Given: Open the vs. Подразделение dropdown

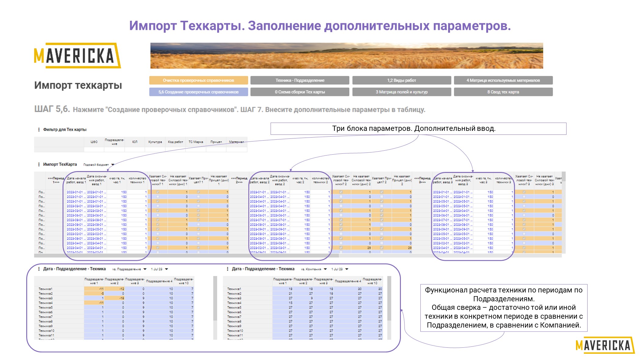Looking at the screenshot, I should pos(129,269).
